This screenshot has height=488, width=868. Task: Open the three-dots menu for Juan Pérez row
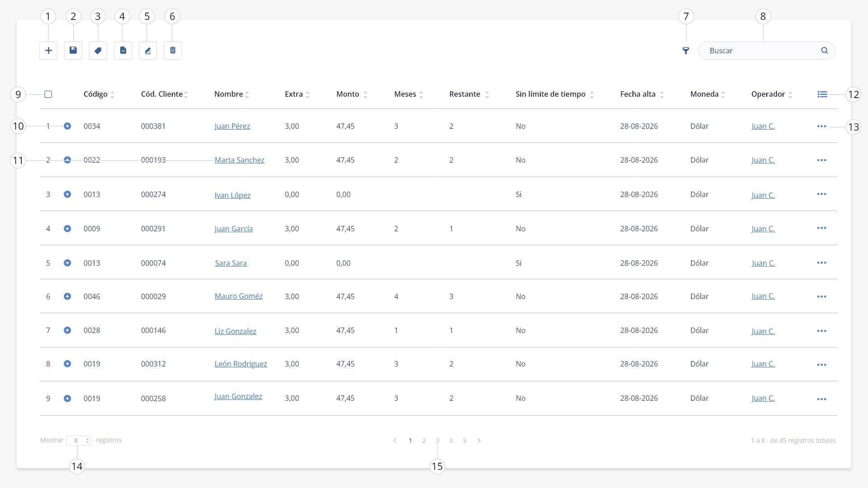(822, 126)
